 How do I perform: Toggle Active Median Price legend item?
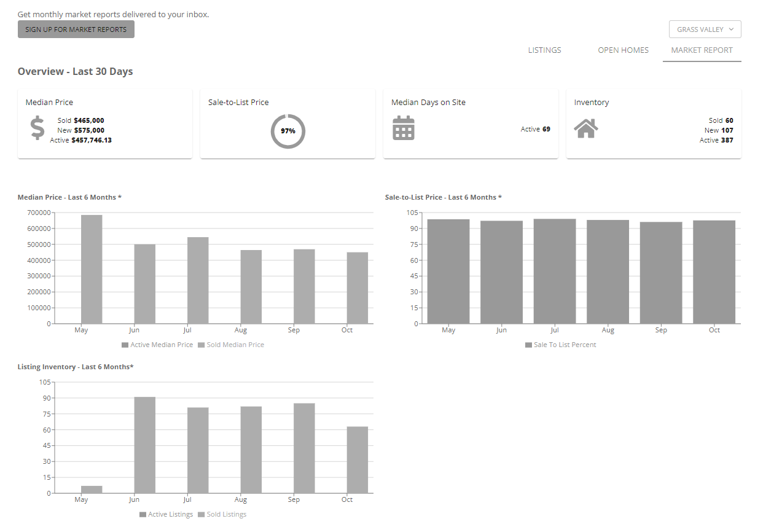pyautogui.click(x=157, y=345)
